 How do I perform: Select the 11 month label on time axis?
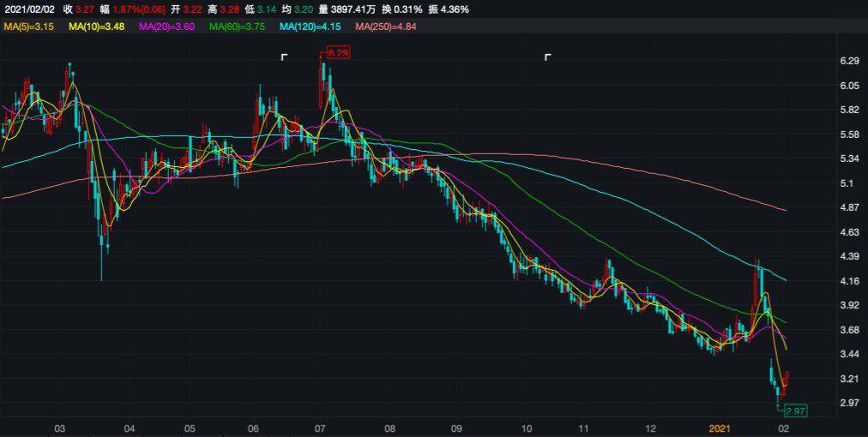[583, 427]
